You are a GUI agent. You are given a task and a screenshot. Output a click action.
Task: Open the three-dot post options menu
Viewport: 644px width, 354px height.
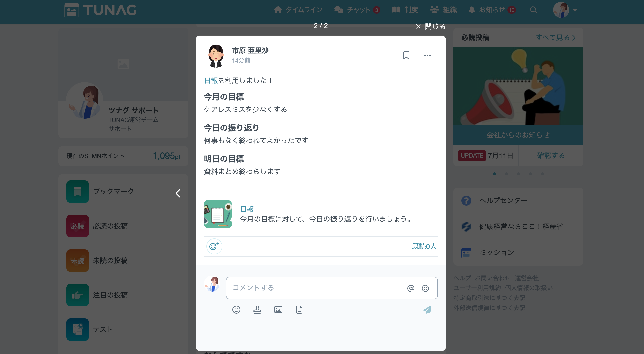coord(427,55)
